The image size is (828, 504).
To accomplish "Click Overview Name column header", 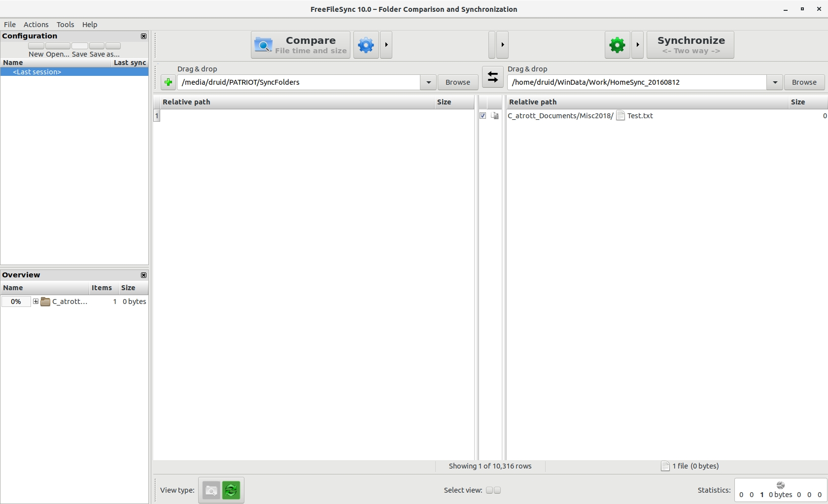I will pos(45,288).
